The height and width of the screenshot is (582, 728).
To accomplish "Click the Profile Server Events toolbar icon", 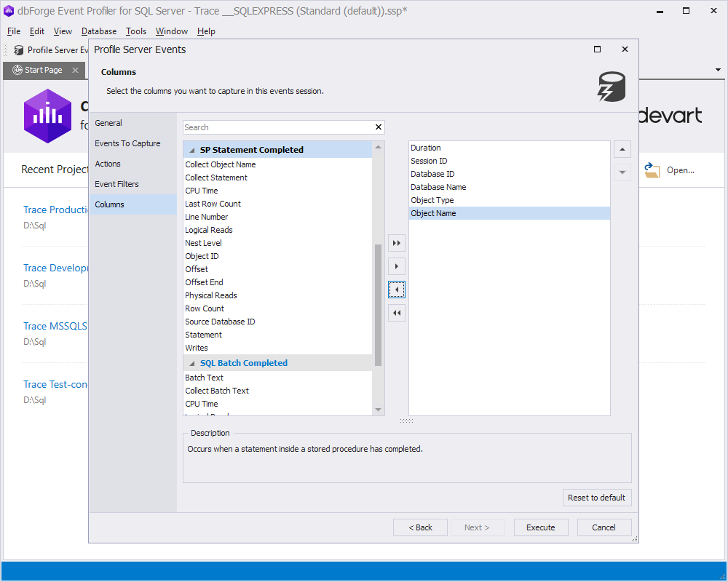I will pos(19,50).
